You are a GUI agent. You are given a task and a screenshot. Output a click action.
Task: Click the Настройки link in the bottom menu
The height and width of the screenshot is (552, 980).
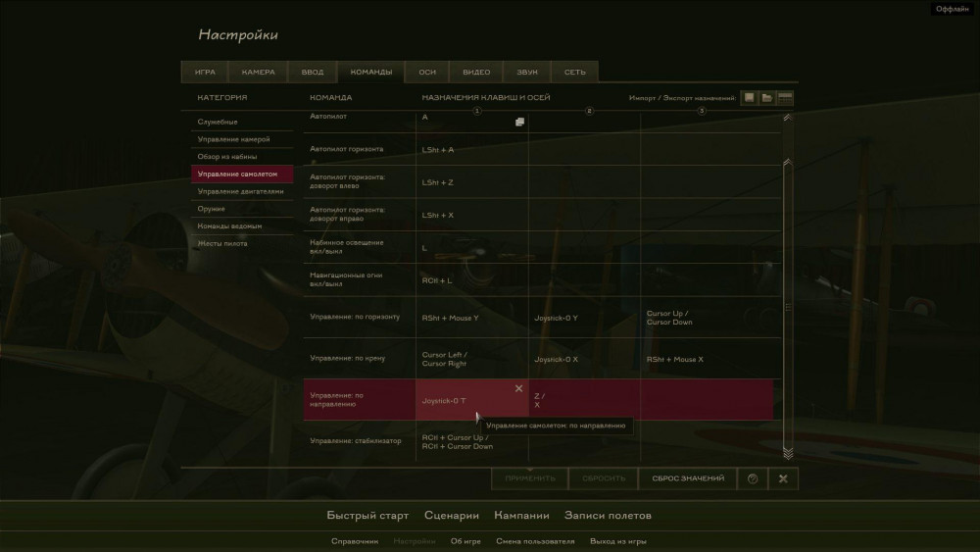tap(415, 541)
